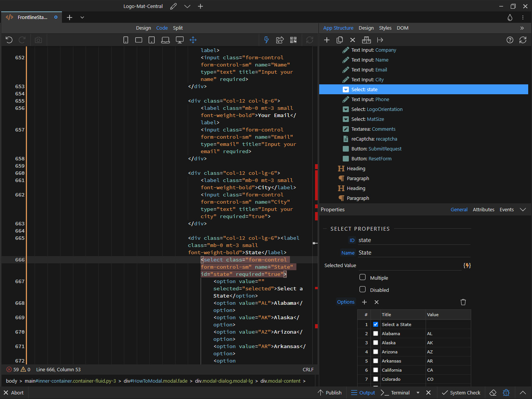Click the undo arrow icon
The width and height of the screenshot is (532, 399).
coord(9,40)
